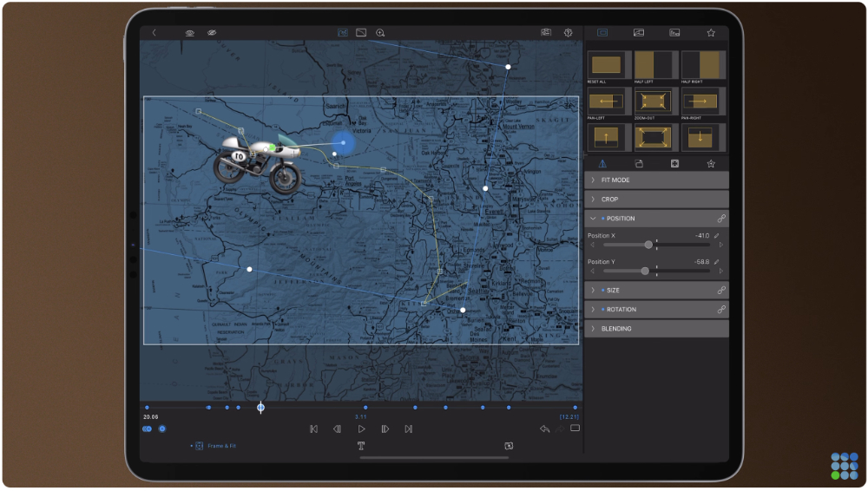This screenshot has width=868, height=491.
Task: Switch to the third presets tab icon
Action: pos(674,33)
